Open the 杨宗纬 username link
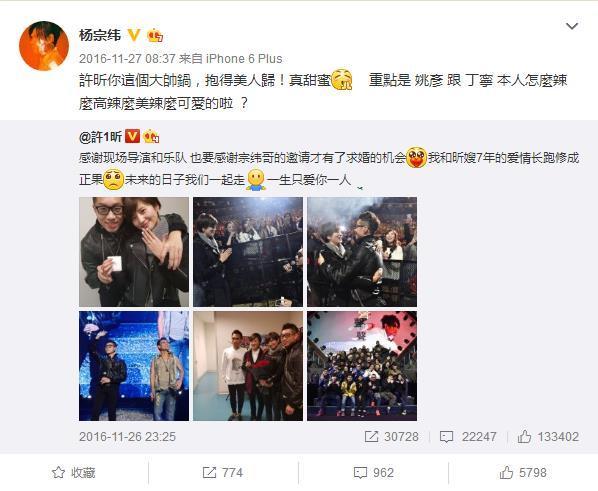Viewport: 598px width, 491px height. point(100,35)
